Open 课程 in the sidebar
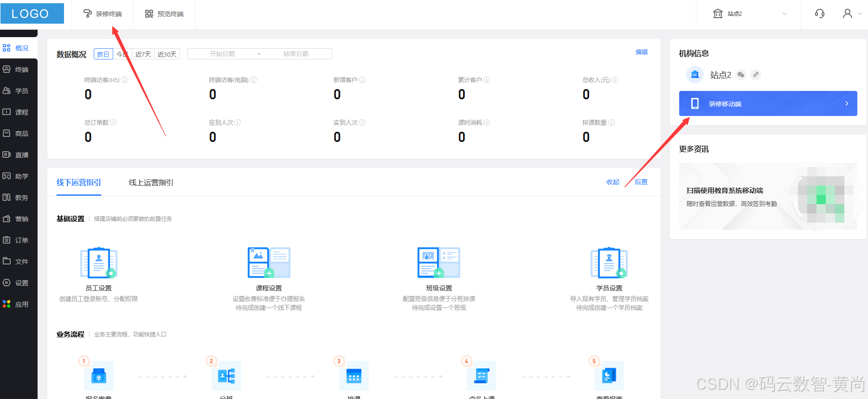Image resolution: width=868 pixels, height=399 pixels. pos(19,112)
